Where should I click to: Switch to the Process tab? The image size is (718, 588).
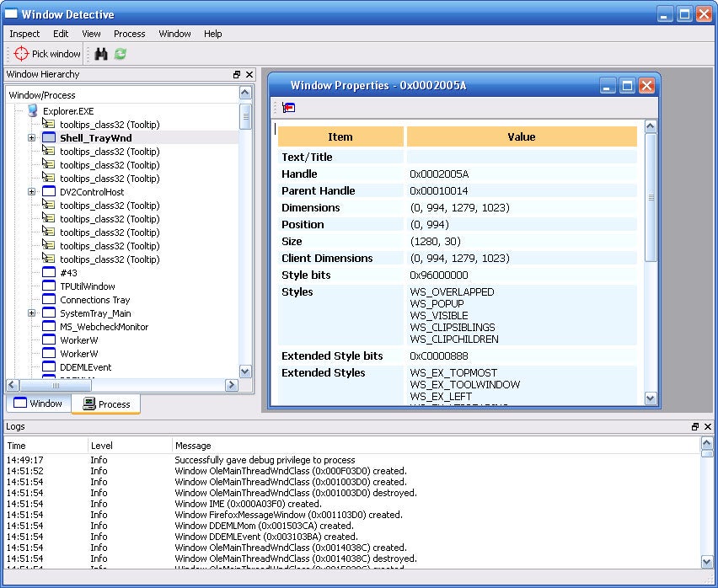click(106, 404)
